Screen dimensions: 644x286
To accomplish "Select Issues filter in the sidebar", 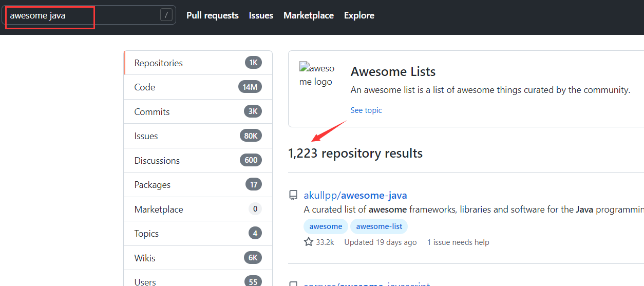I will [x=198, y=136].
